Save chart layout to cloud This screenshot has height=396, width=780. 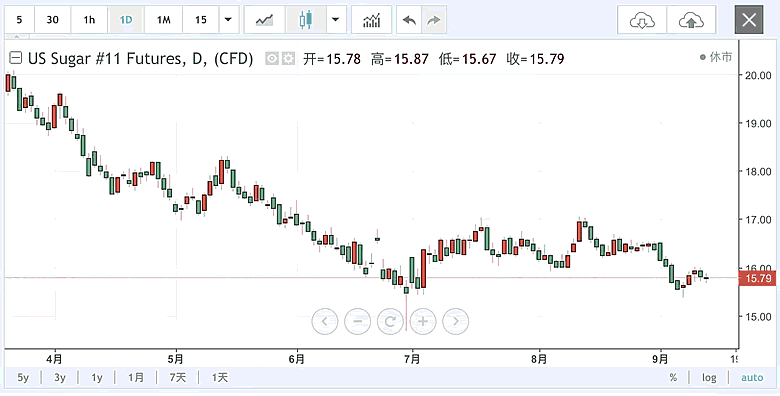pyautogui.click(x=691, y=20)
